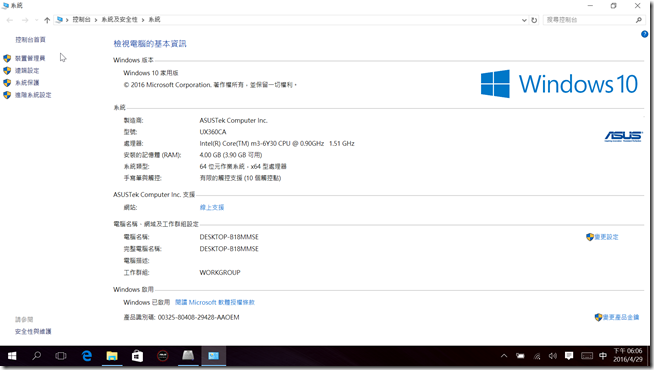
Task: Switch the Chinese IME input indicator
Action: click(603, 356)
